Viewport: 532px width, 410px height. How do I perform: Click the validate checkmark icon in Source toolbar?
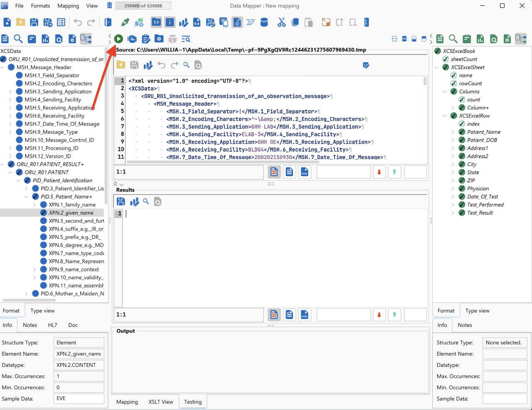[x=366, y=65]
